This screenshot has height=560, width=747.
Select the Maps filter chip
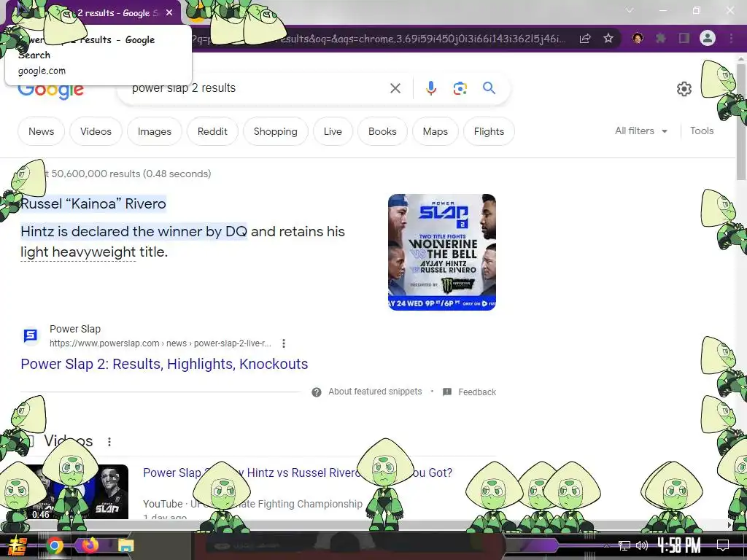coord(436,131)
